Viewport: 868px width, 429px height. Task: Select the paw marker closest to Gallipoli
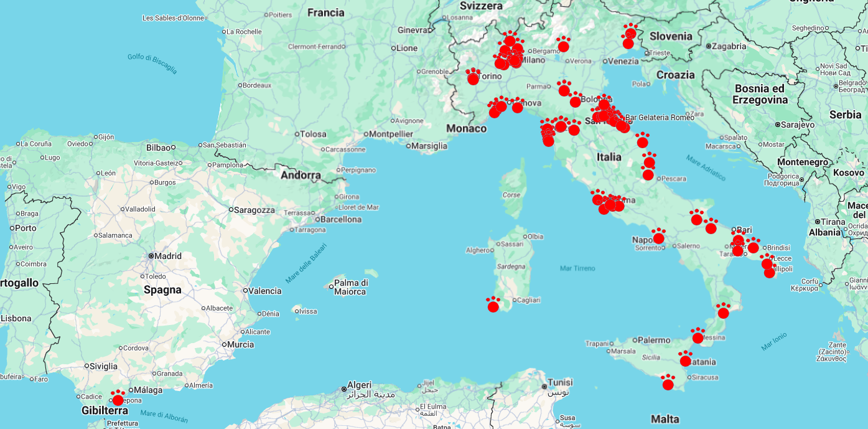click(770, 271)
